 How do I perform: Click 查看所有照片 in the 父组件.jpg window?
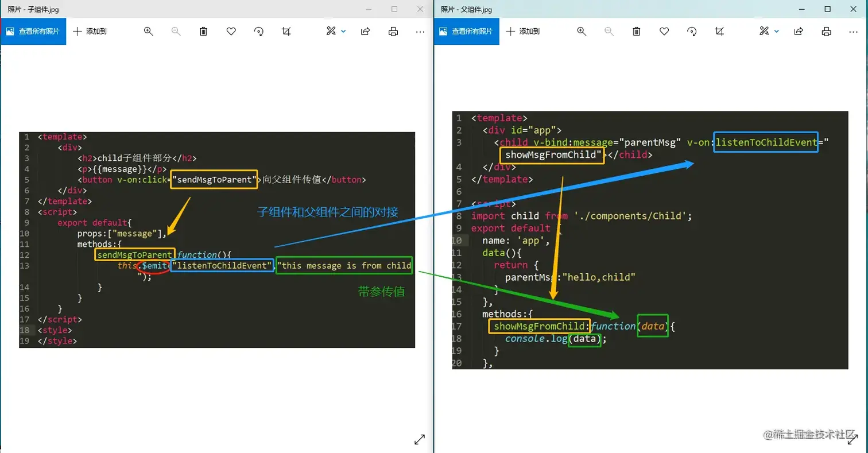click(x=466, y=32)
